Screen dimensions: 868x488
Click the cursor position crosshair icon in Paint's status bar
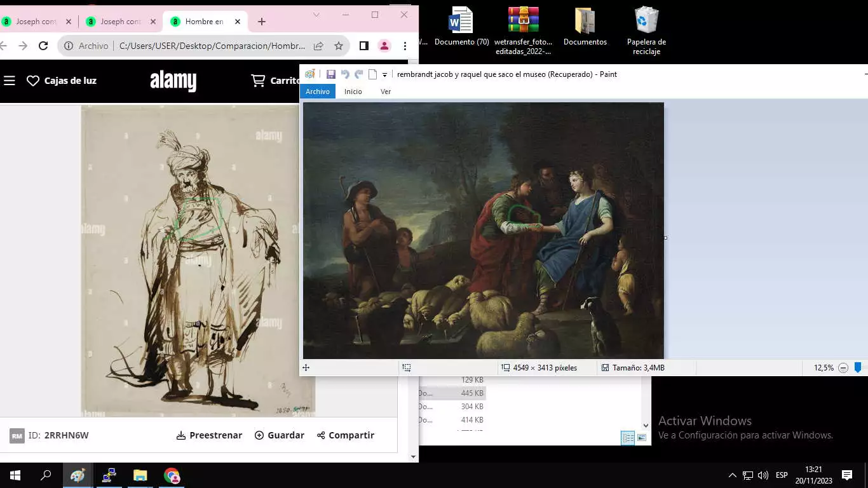pyautogui.click(x=306, y=368)
